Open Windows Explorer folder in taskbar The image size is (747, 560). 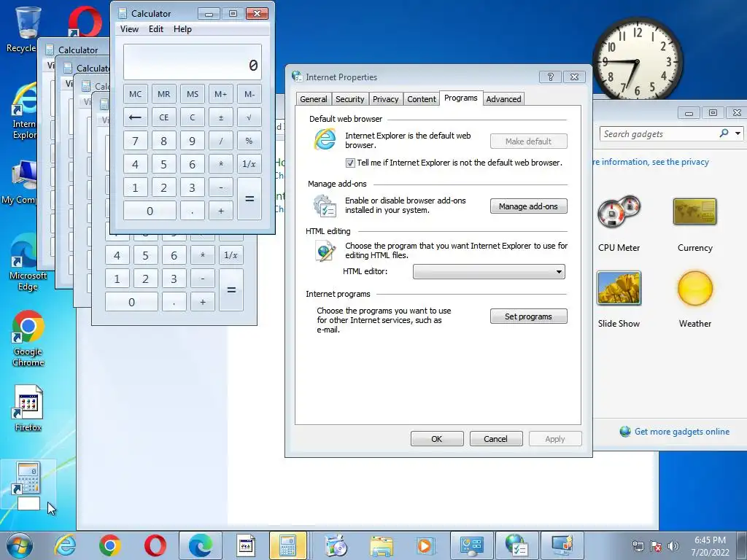click(x=382, y=545)
